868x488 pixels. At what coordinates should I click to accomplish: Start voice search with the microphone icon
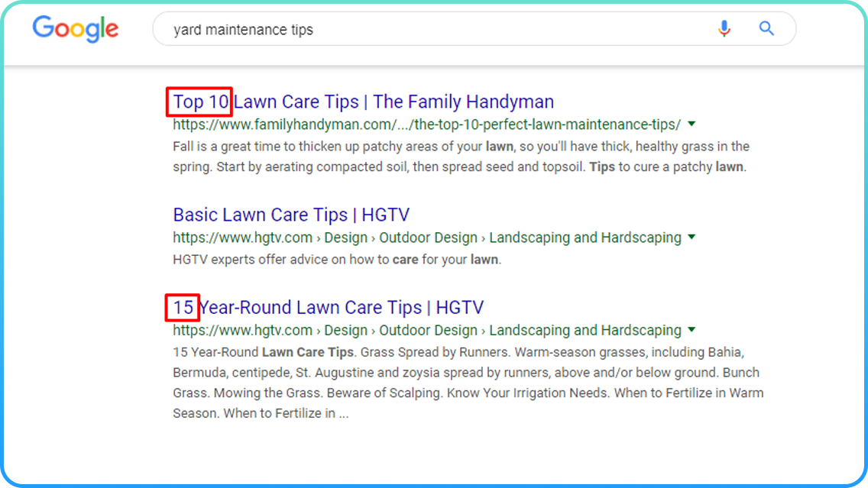[724, 29]
